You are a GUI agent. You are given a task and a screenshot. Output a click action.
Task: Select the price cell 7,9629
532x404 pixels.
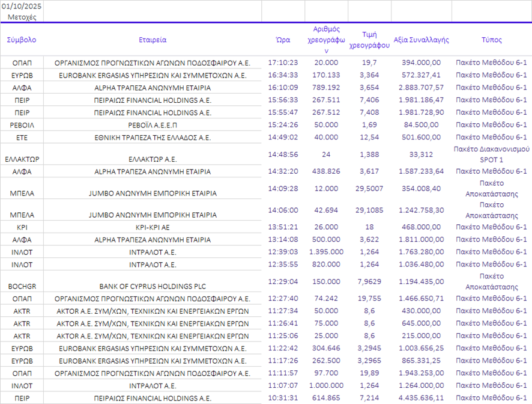369,281
